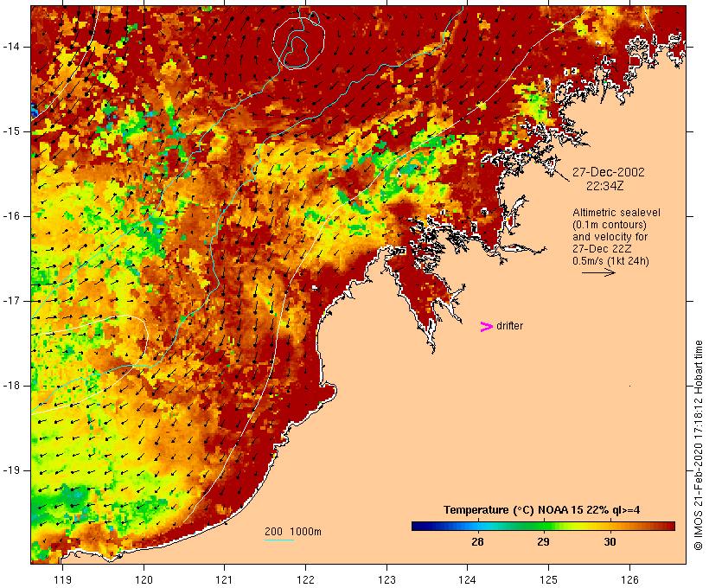Click the 'Altimetric sealevel' caption line
Image resolution: width=709 pixels, height=588 pixels.
click(x=616, y=213)
